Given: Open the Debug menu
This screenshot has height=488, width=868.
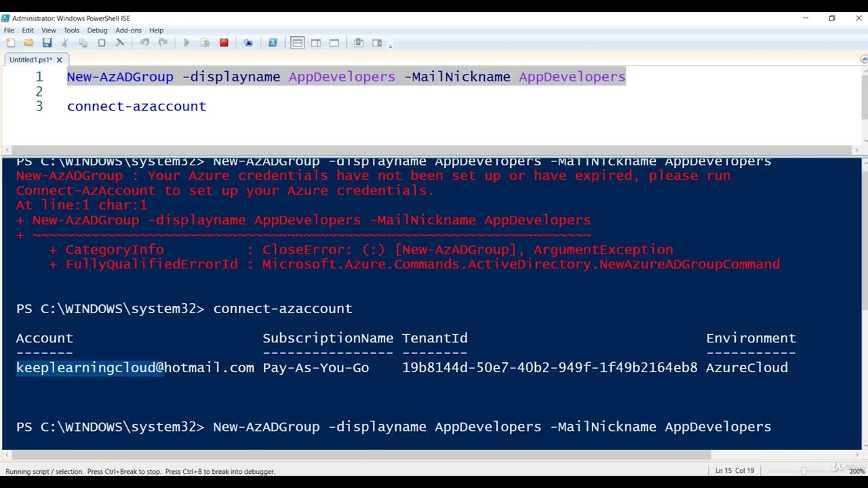Looking at the screenshot, I should coord(97,30).
